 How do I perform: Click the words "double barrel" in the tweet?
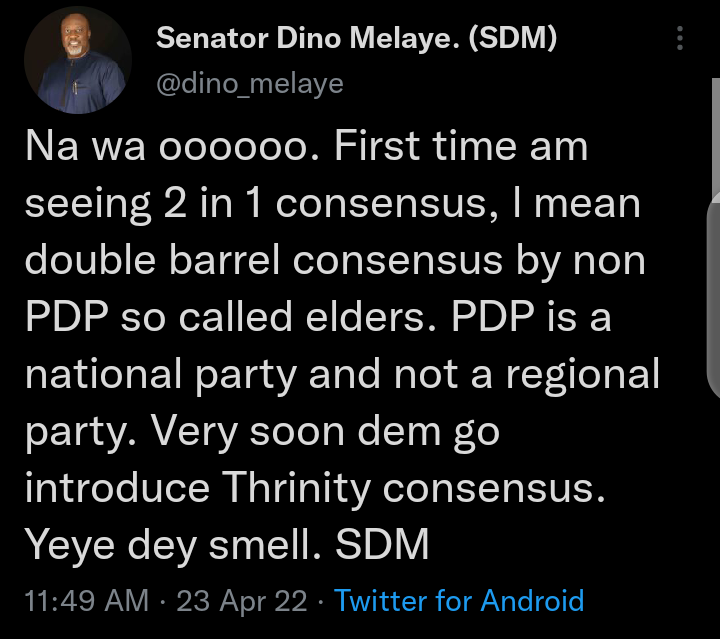click(155, 260)
